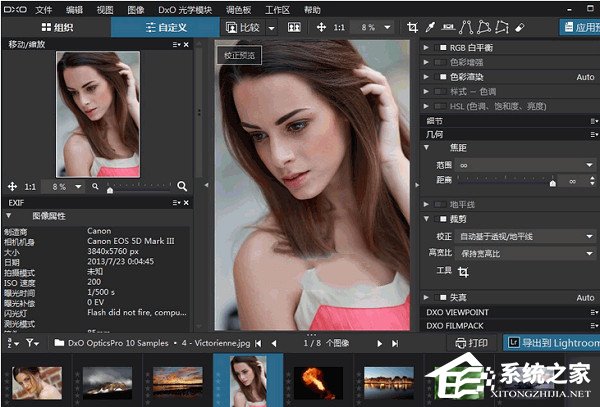Click the 导出到 Lightroom button
The width and height of the screenshot is (600, 407).
click(x=552, y=343)
